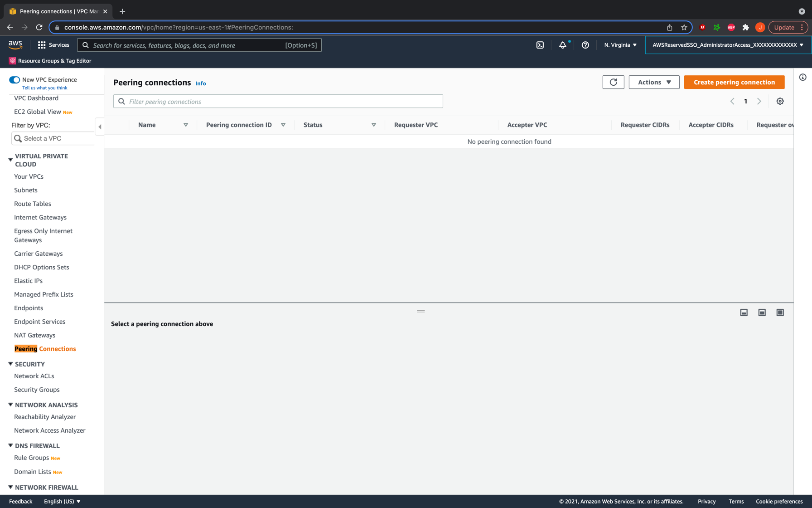
Task: Click the AWS logo home icon
Action: click(15, 44)
